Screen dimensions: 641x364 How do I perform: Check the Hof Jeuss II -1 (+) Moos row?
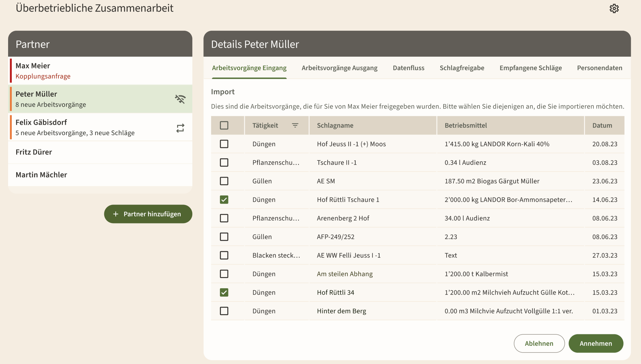(224, 144)
